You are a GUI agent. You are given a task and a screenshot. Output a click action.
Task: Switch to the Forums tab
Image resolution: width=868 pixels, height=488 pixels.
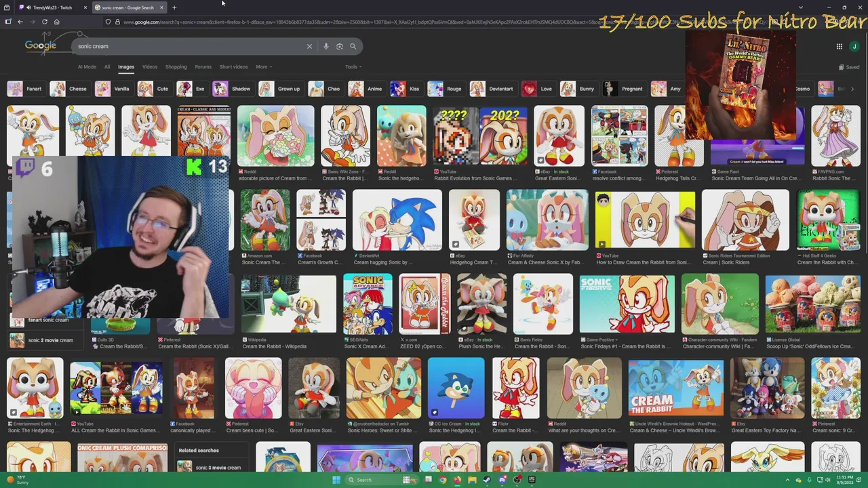[203, 66]
